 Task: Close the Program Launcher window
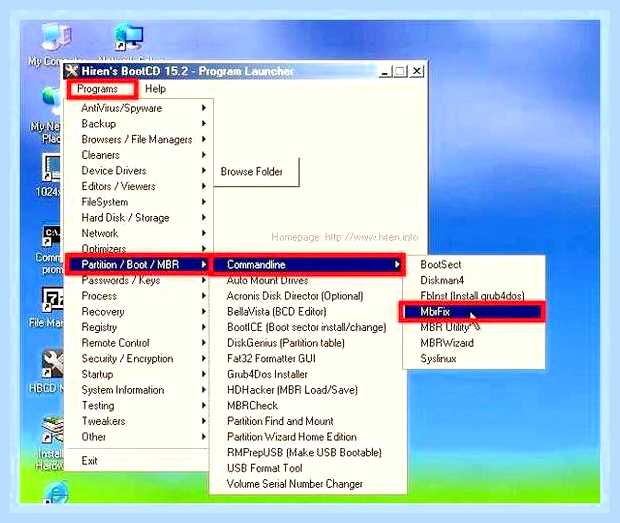tap(416, 72)
